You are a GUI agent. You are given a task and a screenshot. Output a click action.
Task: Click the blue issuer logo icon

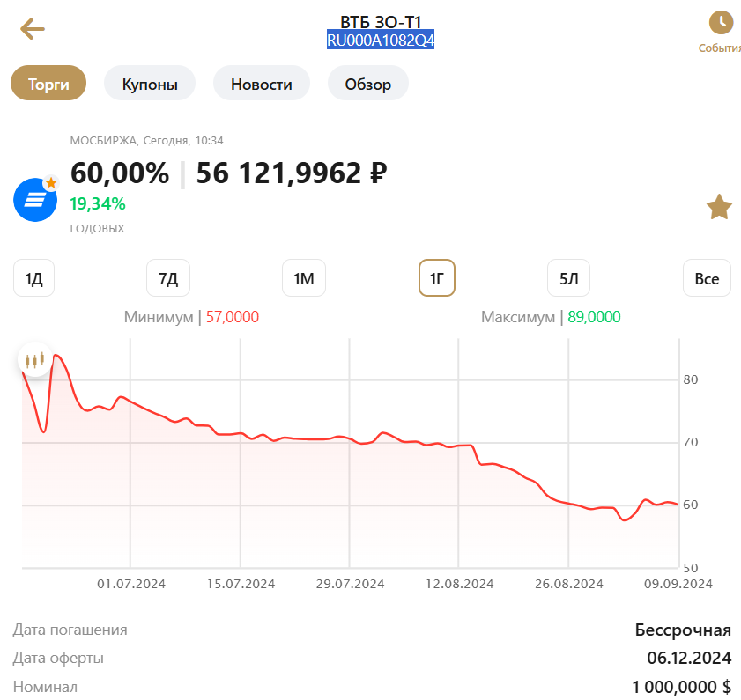point(35,199)
